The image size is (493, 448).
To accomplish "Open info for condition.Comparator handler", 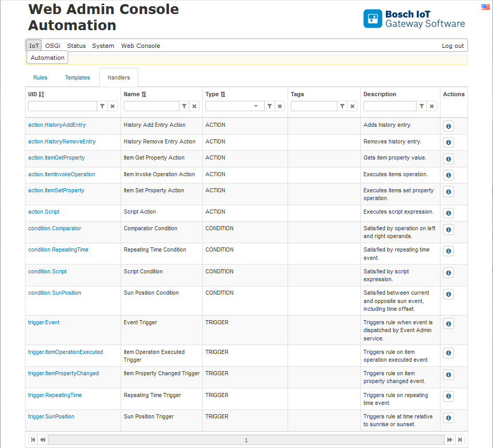I will click(x=448, y=230).
